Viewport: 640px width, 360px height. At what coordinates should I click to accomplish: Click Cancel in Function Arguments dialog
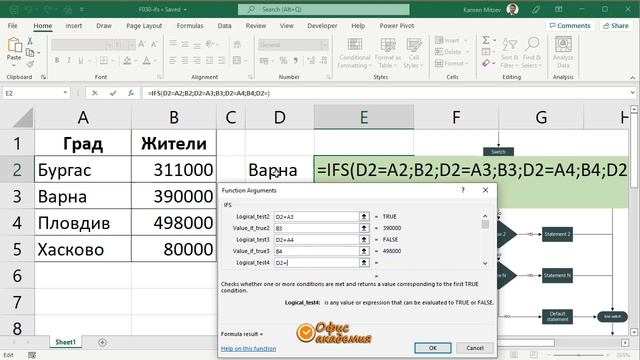475,348
